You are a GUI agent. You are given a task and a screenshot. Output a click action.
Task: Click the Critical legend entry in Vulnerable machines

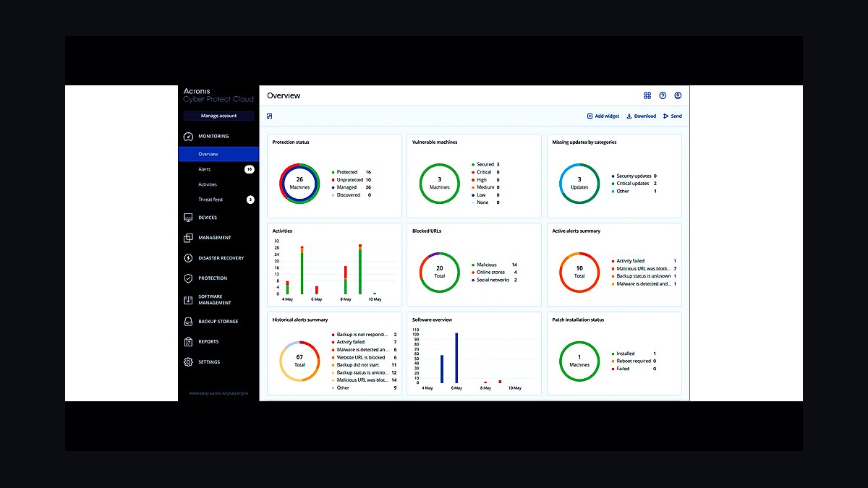[485, 172]
